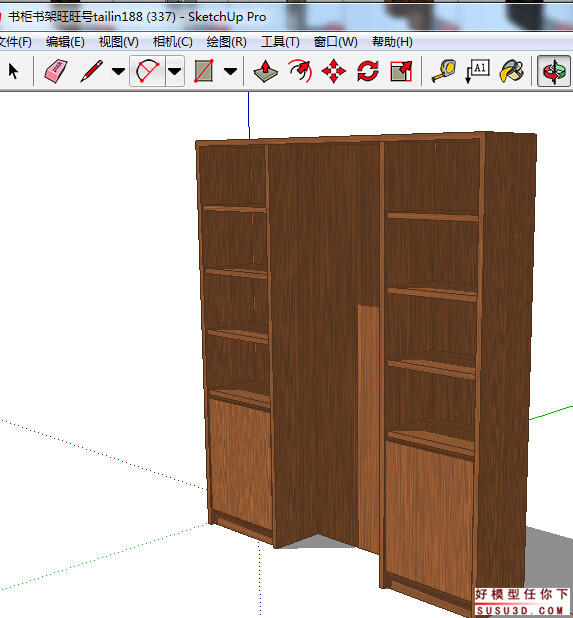The width and height of the screenshot is (573, 618).
Task: Choose the Text label tool
Action: coord(477,71)
